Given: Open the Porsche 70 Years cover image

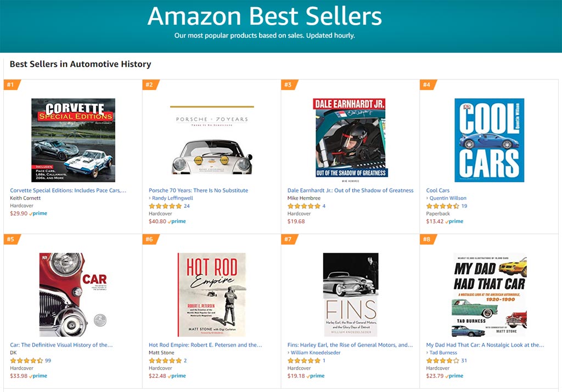Looking at the screenshot, I should 212,140.
